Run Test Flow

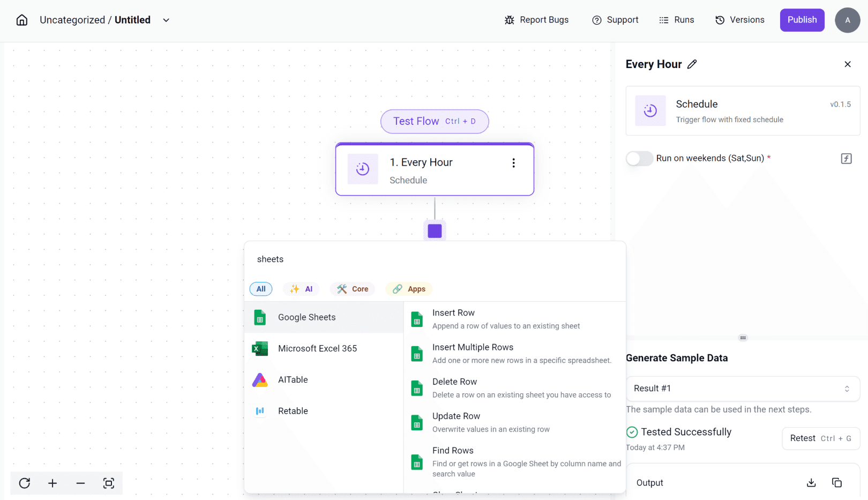coord(434,121)
